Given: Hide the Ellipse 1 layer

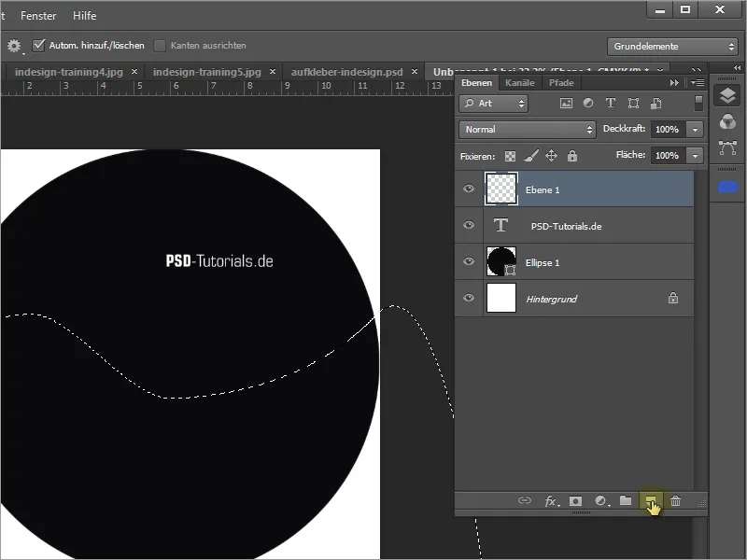Looking at the screenshot, I should 469,261.
